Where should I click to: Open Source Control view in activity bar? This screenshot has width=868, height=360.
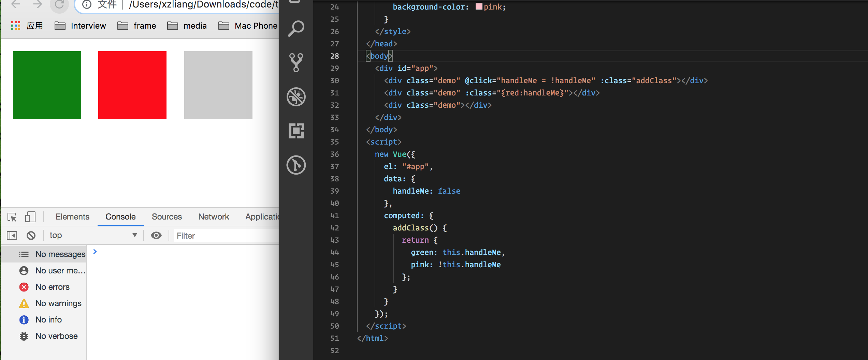[x=296, y=63]
